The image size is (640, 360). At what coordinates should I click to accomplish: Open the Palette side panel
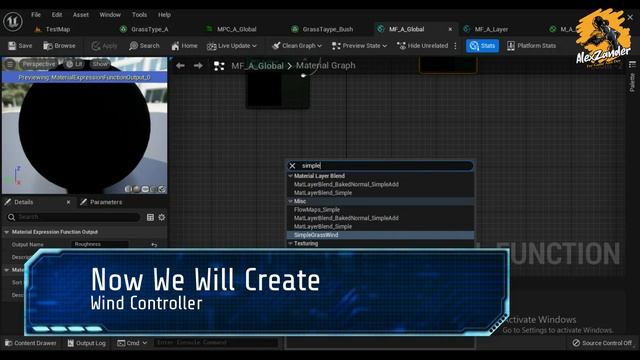pos(632,82)
